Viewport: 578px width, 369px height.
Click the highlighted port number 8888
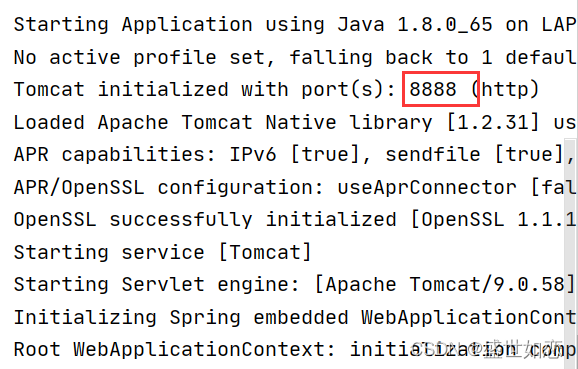[x=433, y=89]
